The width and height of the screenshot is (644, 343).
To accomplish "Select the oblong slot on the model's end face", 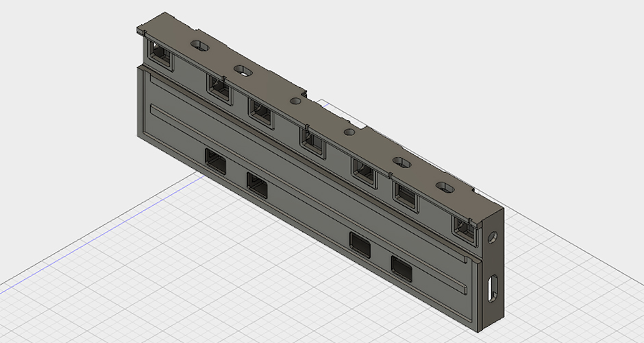I will tap(493, 288).
